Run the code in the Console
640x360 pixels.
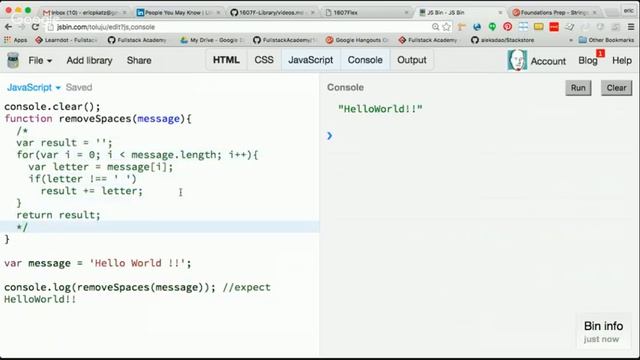(578, 88)
